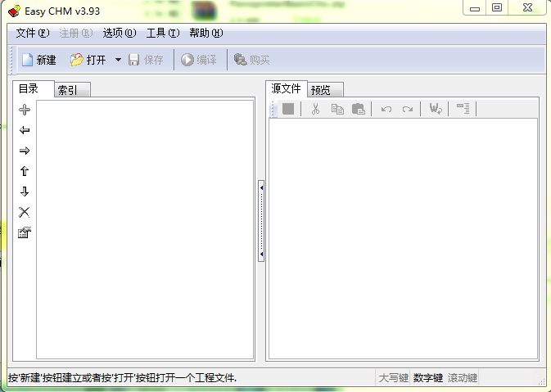
Task: Click the status bar hint about 新建 按钮
Action: pyautogui.click(x=122, y=378)
